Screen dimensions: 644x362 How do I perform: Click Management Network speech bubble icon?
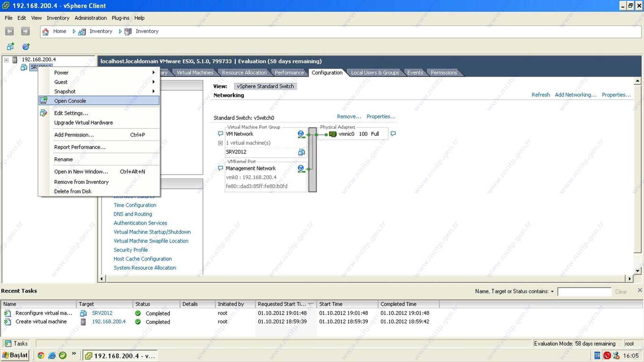pos(221,168)
